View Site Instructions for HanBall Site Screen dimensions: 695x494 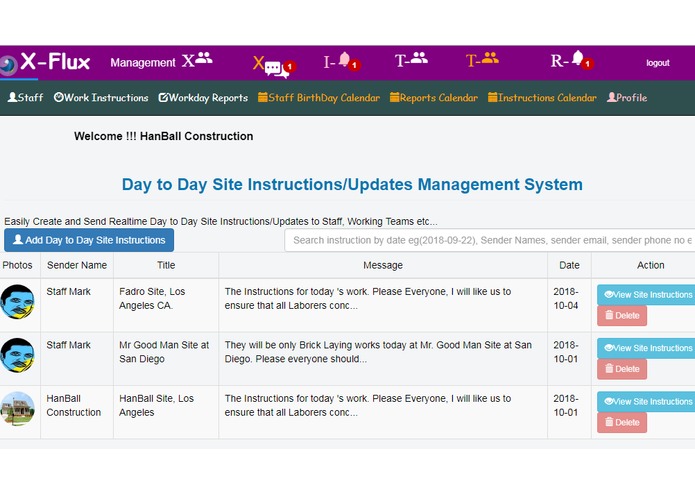[x=646, y=401]
